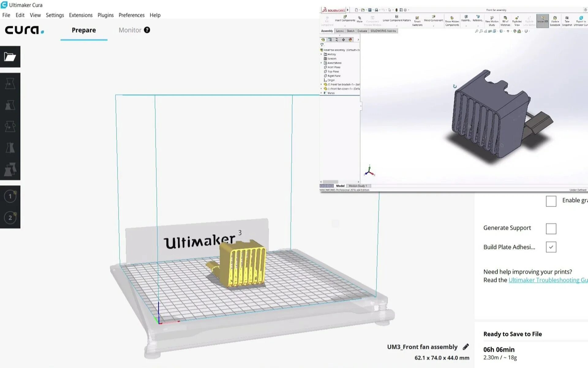588x368 pixels.
Task: Toggle the Enable checkbox near Generate Support
Action: pos(551,201)
